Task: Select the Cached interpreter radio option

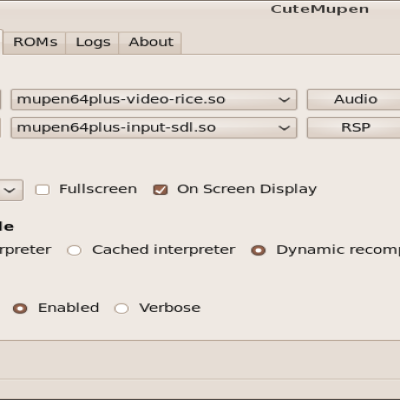Action: pyautogui.click(x=74, y=250)
